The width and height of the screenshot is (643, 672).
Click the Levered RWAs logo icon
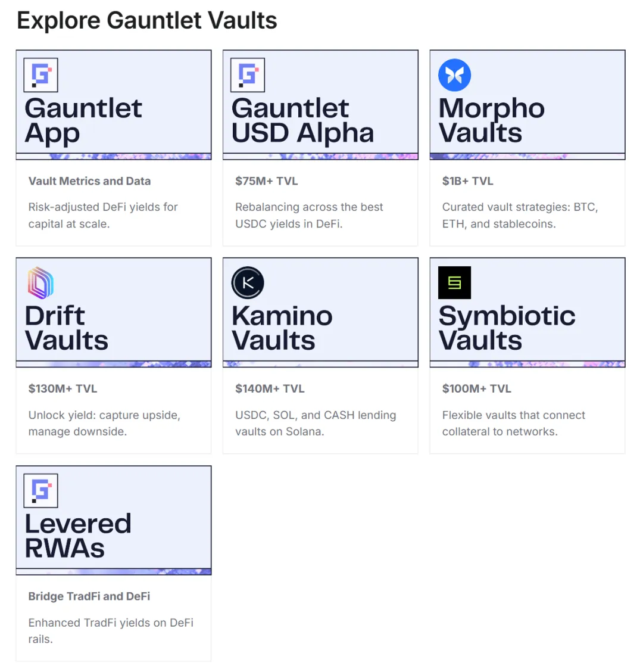[x=40, y=490]
